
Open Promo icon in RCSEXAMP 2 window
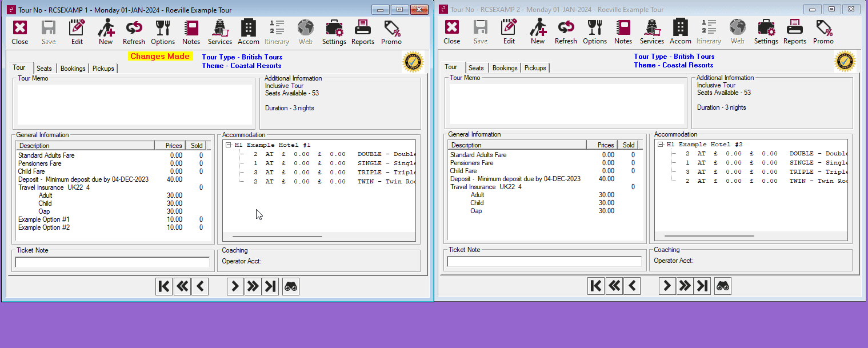[x=823, y=31]
